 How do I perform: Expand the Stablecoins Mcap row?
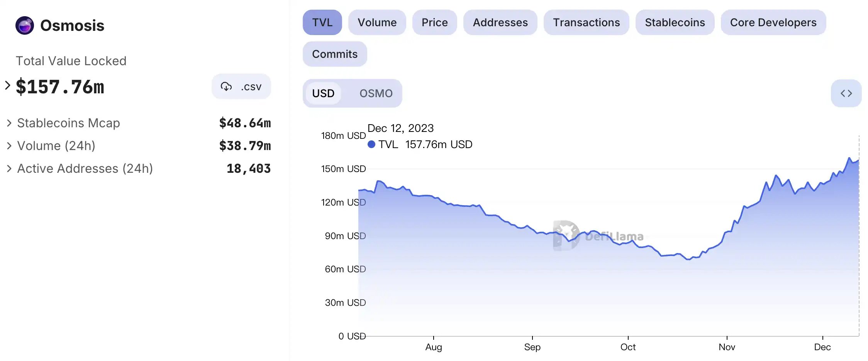(x=9, y=123)
